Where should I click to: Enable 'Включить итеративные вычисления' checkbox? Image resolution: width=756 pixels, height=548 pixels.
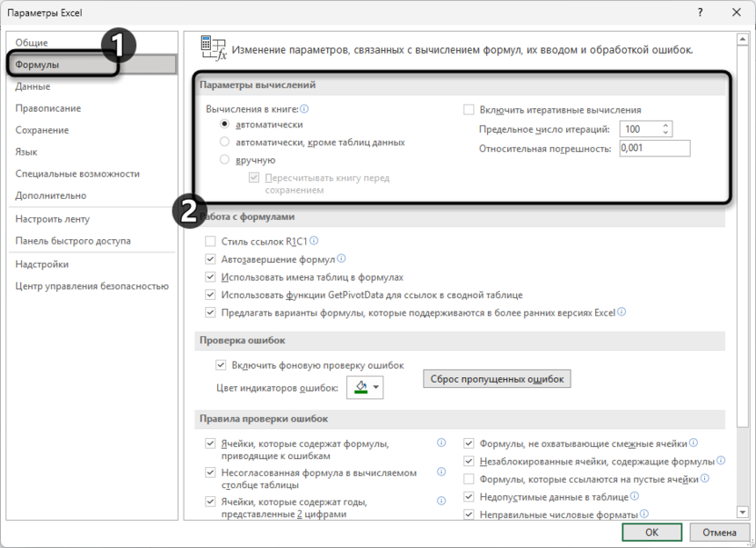click(469, 109)
